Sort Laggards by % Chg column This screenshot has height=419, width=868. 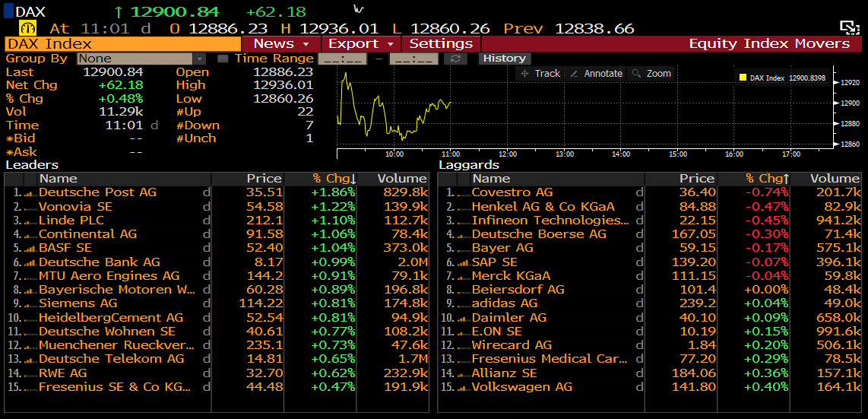pos(766,179)
